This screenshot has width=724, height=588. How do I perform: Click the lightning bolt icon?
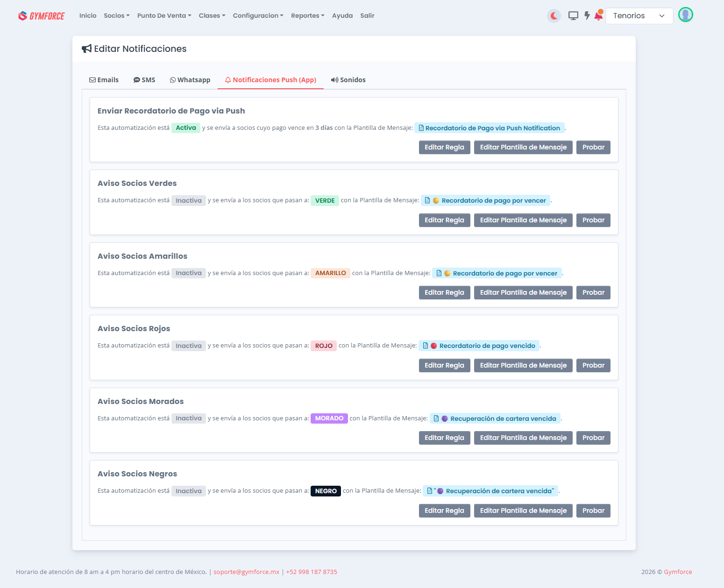[587, 16]
